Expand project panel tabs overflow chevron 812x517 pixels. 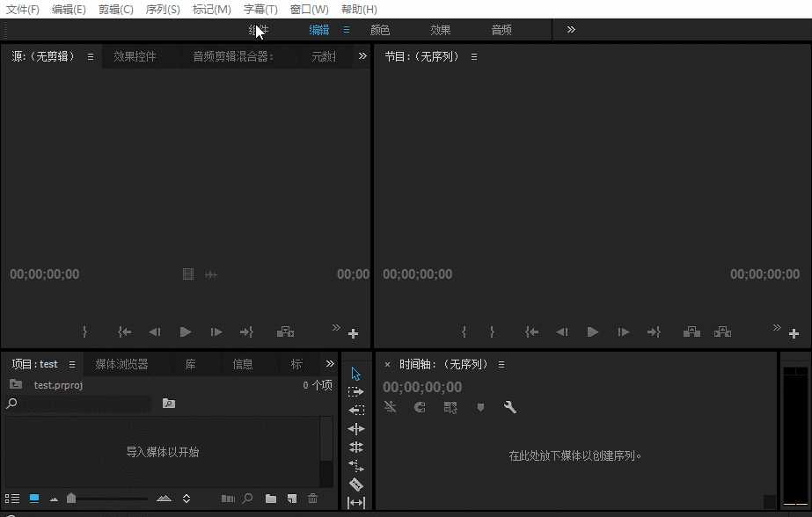click(x=330, y=363)
